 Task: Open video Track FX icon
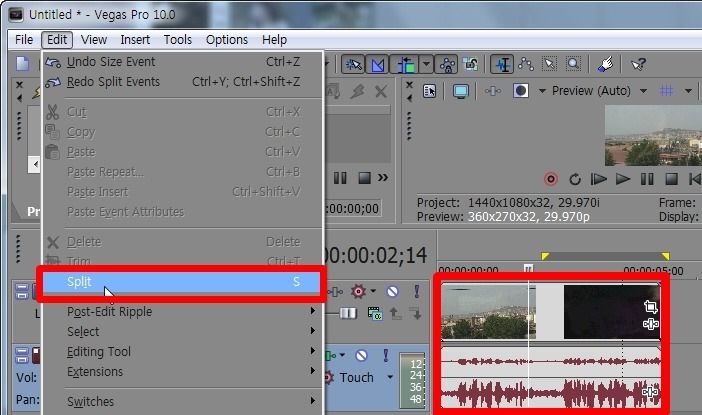pos(335,292)
